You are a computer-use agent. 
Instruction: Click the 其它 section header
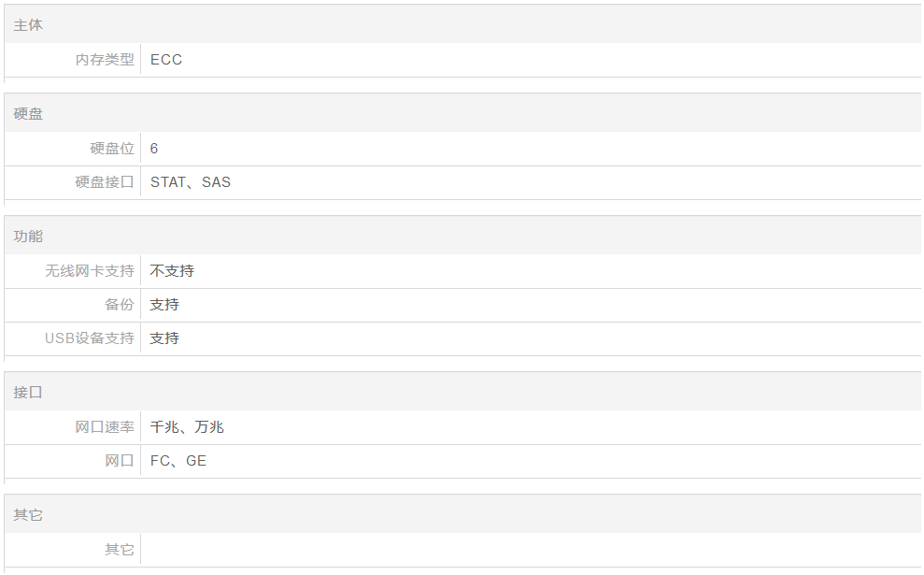pos(28,515)
